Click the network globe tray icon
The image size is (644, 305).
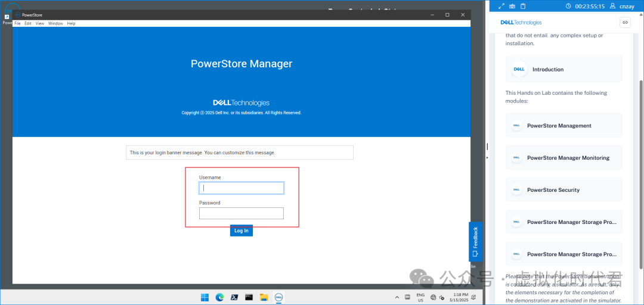point(433,298)
